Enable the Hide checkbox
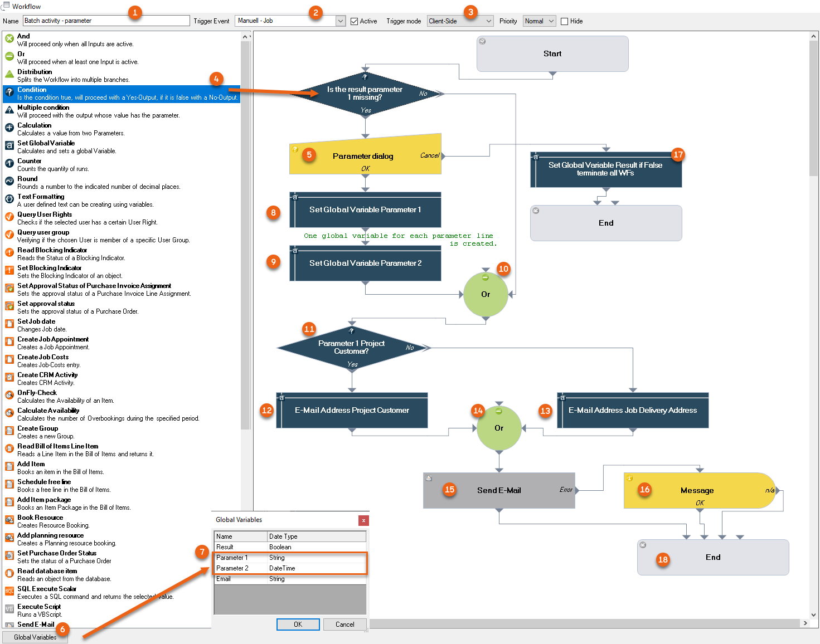 (x=564, y=21)
